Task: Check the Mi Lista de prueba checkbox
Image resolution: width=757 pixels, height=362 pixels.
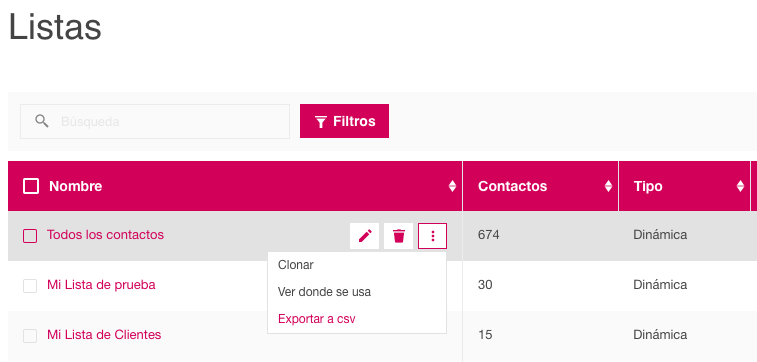Action: click(30, 286)
